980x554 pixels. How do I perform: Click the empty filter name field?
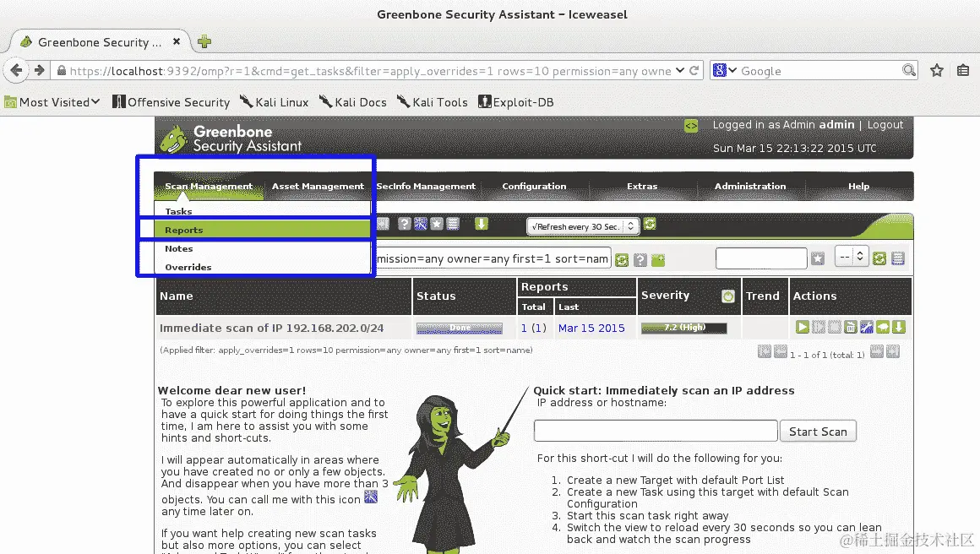(x=760, y=258)
